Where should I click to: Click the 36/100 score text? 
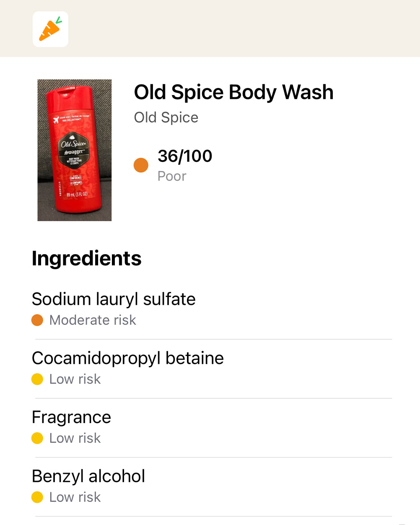[x=185, y=156]
